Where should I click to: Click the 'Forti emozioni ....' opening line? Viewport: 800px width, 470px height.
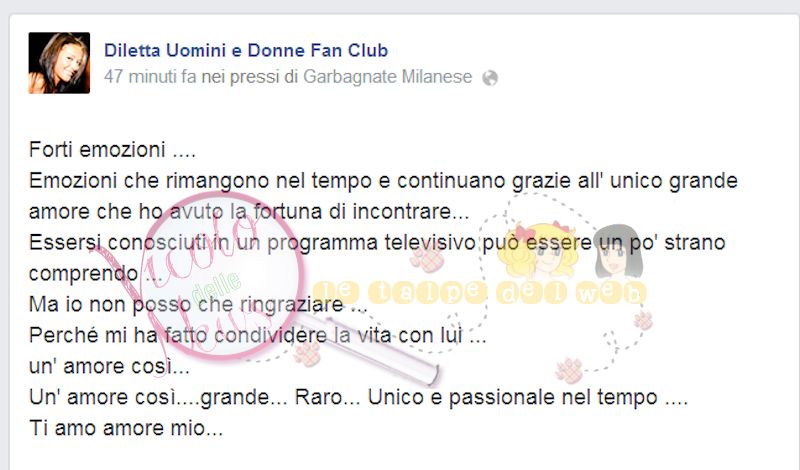tap(112, 150)
